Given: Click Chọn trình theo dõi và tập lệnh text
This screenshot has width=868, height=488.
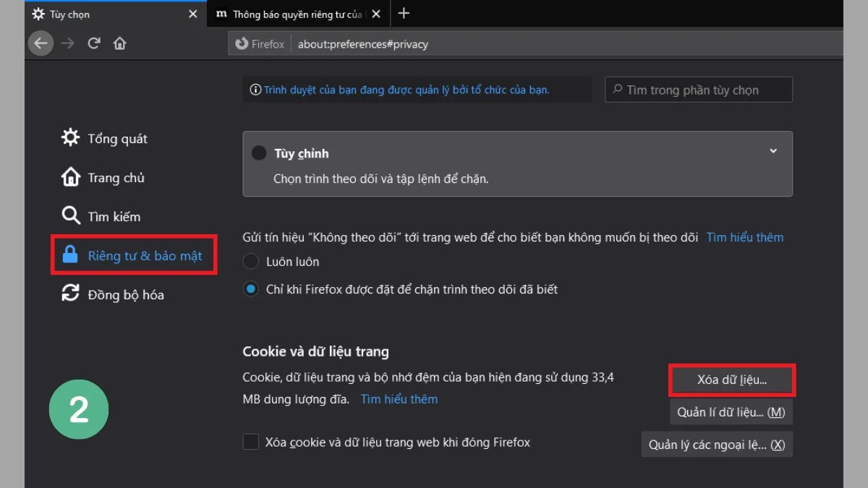Looking at the screenshot, I should 380,178.
